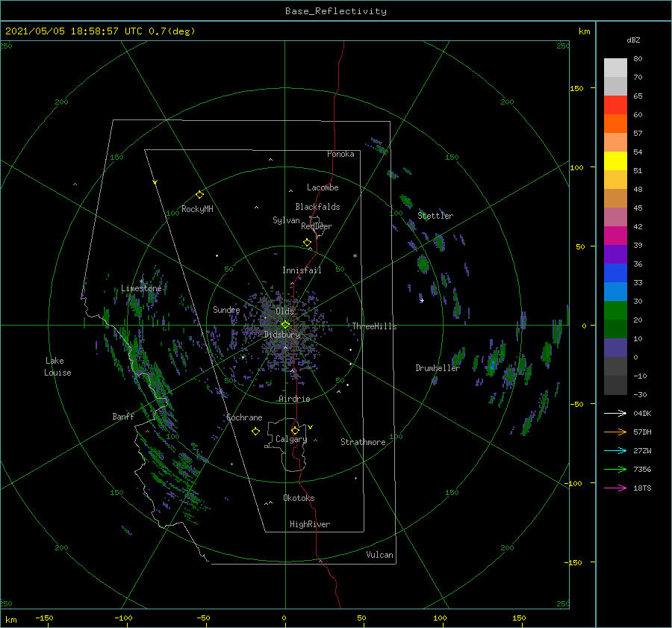This screenshot has width=672, height=628.
Task: Pick the light gray 70-80 dBZ swatch
Action: tap(615, 68)
